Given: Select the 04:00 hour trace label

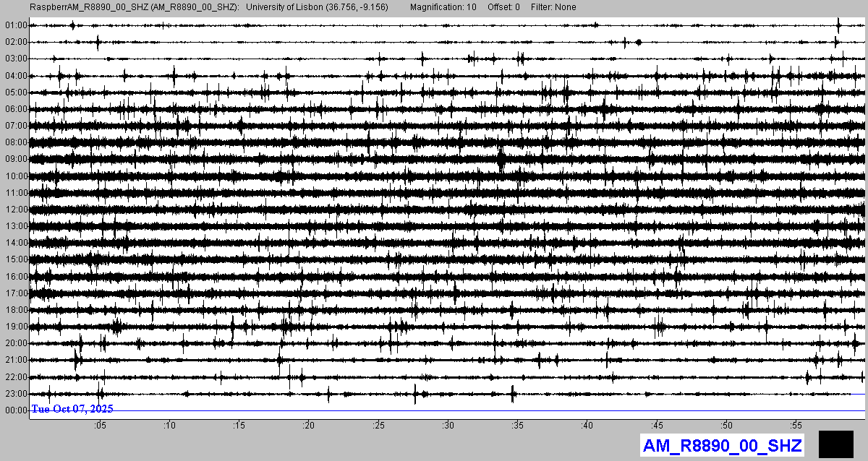Looking at the screenshot, I should 15,76.
